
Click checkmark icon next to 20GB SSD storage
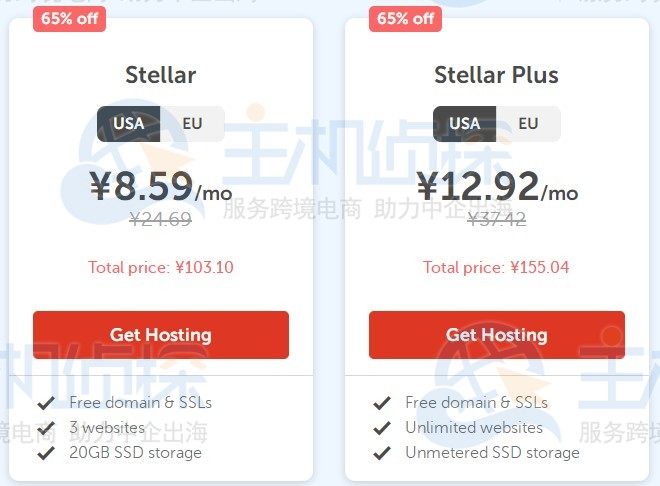point(45,453)
